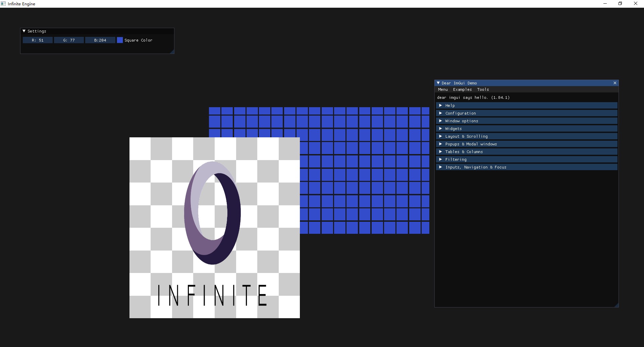Expand Inputs, Navigation & Focus section
This screenshot has height=347, width=644.
click(527, 167)
